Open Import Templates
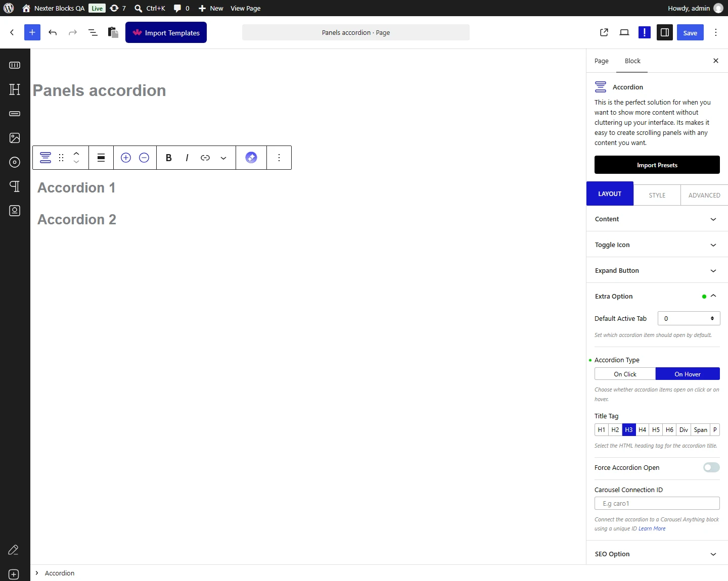Viewport: 728px width, 581px height. tap(166, 32)
